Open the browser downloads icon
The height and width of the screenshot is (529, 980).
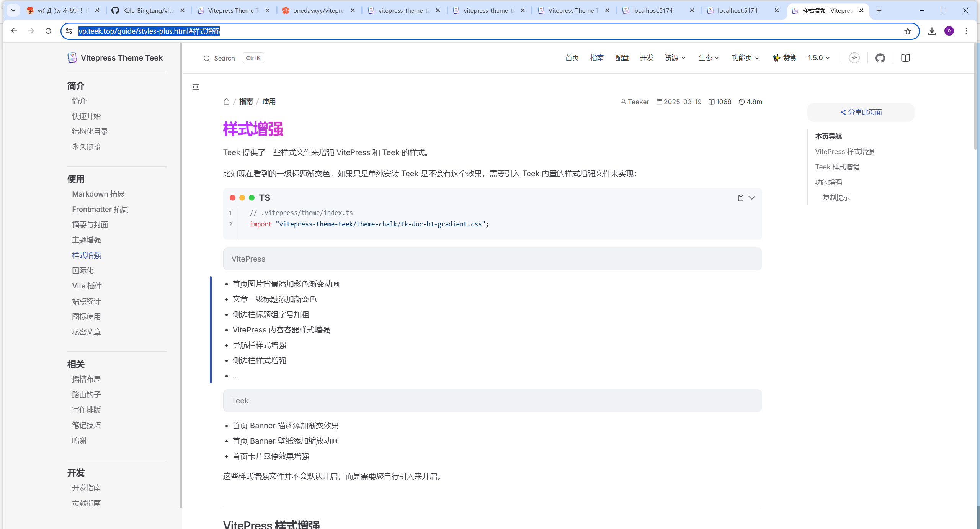(932, 31)
